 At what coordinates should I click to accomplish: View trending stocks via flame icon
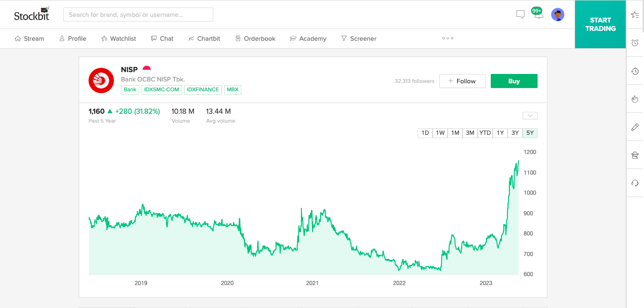point(635,99)
